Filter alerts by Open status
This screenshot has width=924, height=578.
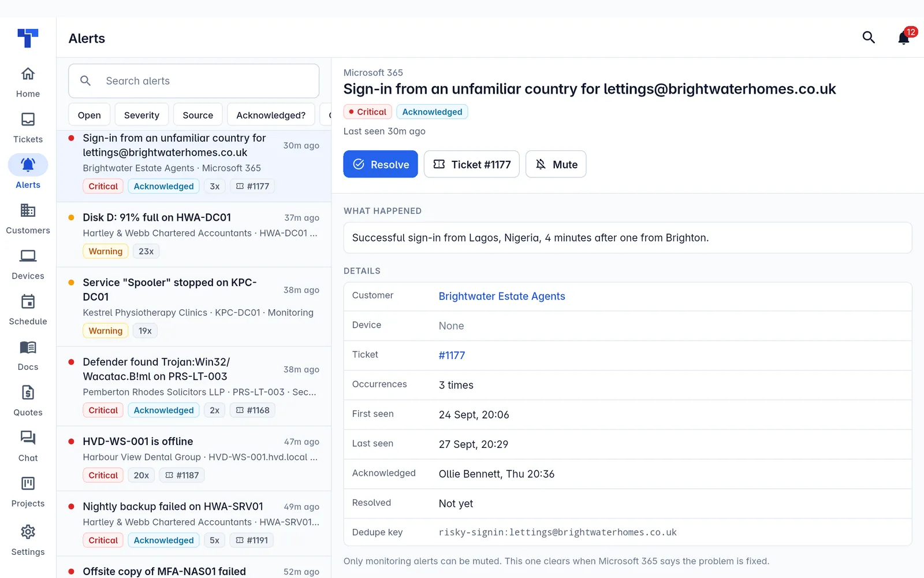(x=90, y=115)
